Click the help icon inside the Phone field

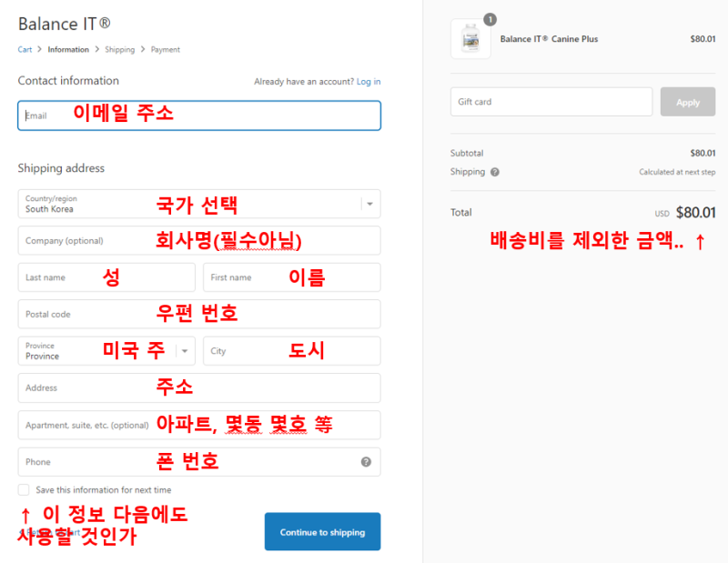(367, 462)
